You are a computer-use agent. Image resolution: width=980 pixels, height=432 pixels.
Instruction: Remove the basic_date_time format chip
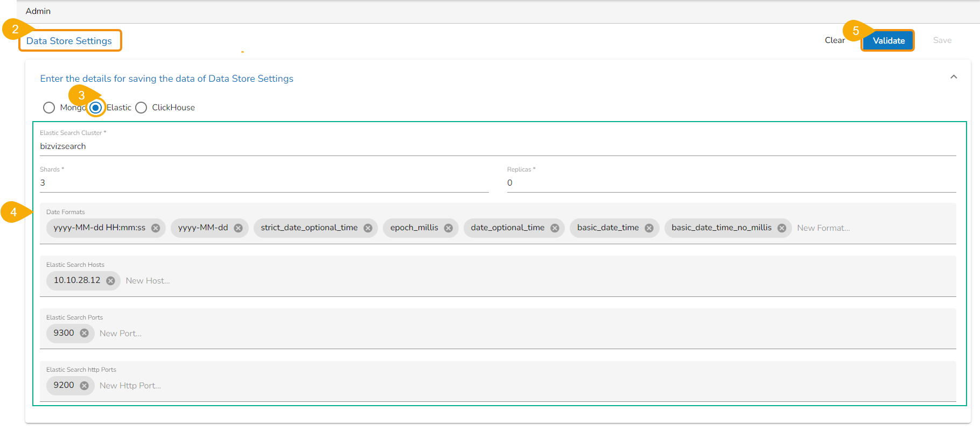tap(649, 228)
